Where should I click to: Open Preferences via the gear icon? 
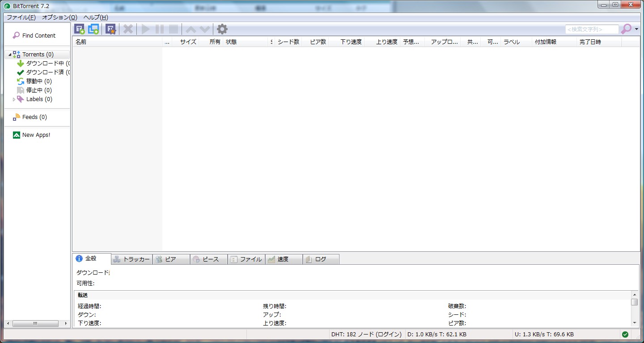point(222,29)
